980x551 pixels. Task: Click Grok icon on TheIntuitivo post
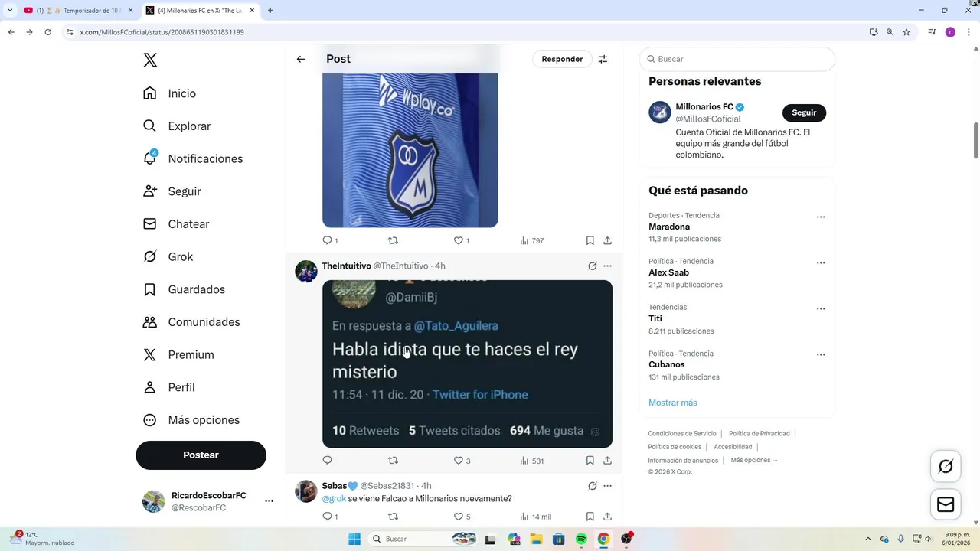click(592, 266)
